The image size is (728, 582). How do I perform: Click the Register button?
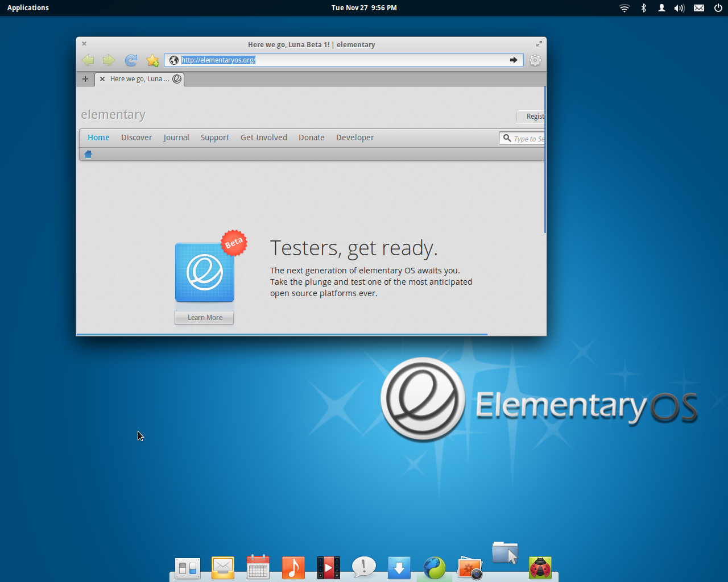click(x=531, y=117)
